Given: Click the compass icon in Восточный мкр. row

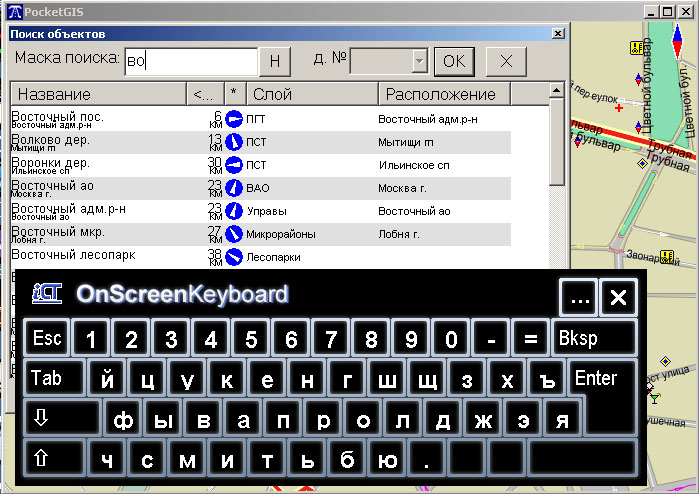Looking at the screenshot, I should click(x=234, y=234).
